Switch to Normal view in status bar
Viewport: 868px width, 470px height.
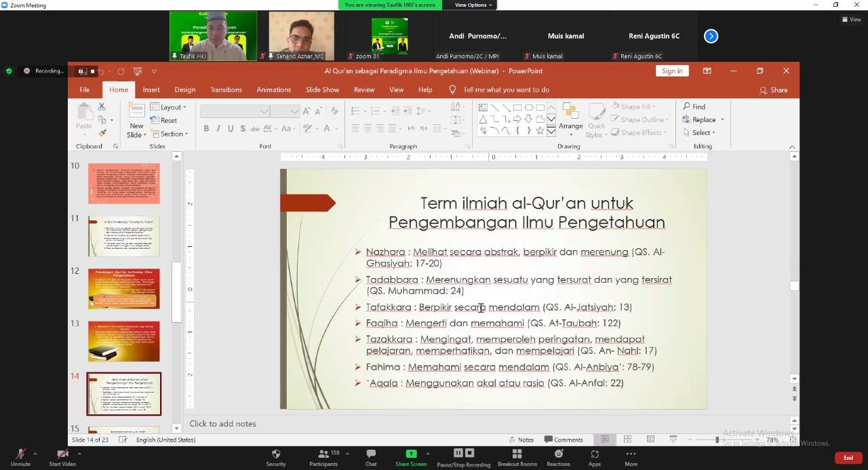pyautogui.click(x=605, y=439)
